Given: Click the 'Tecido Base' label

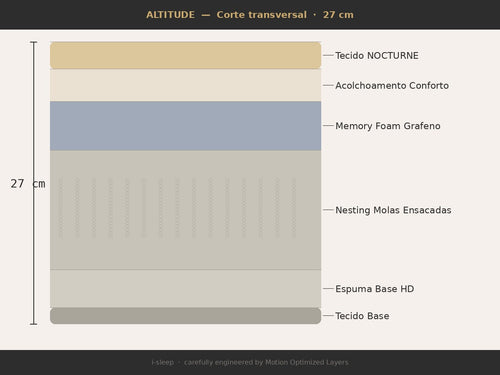Looking at the screenshot, I should (362, 316).
